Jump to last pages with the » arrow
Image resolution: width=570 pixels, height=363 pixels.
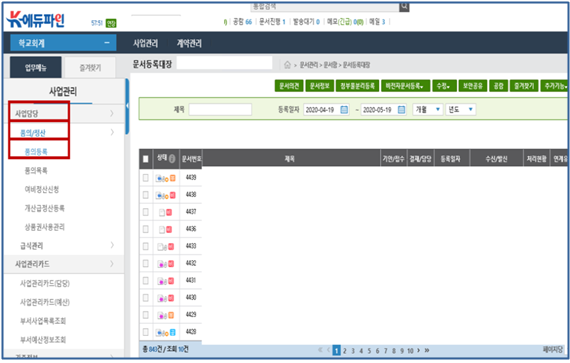tap(427, 350)
